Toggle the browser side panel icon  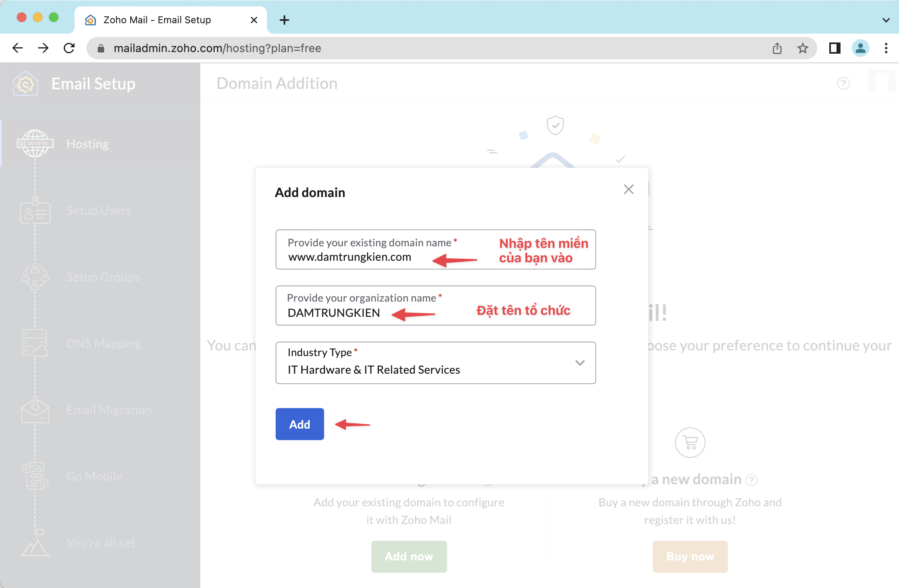coord(834,48)
